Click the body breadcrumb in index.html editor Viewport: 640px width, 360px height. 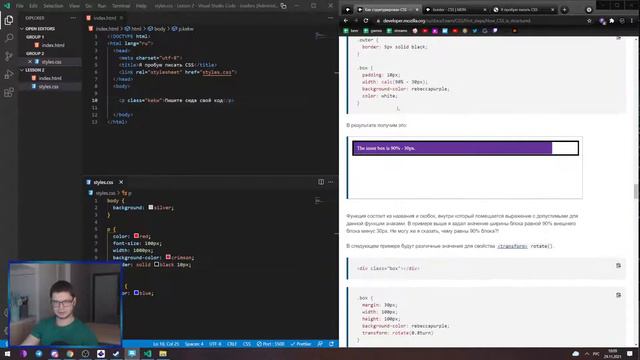tap(157, 29)
